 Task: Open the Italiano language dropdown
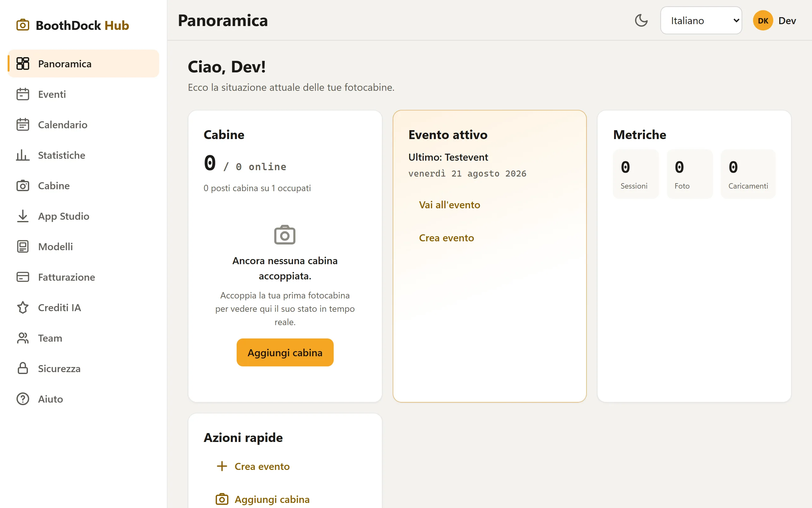pos(701,21)
